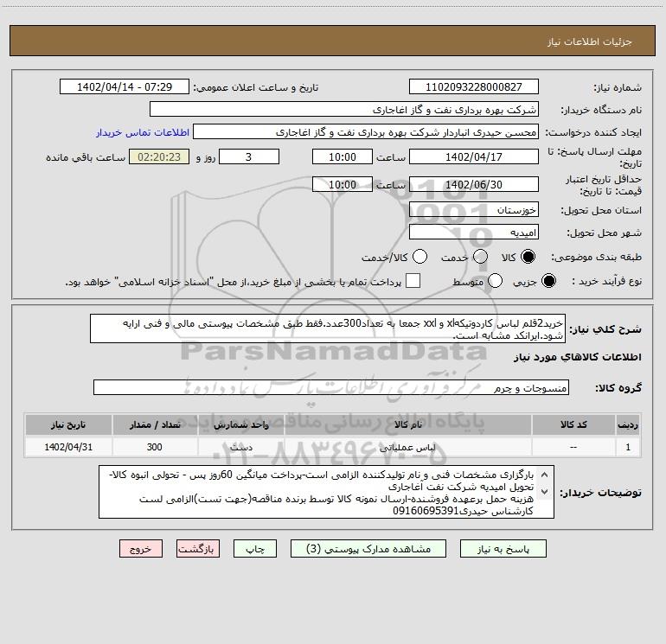The width and height of the screenshot is (666, 644).
Task: Click the تاریخ نیاز column header
Action: 68,424
